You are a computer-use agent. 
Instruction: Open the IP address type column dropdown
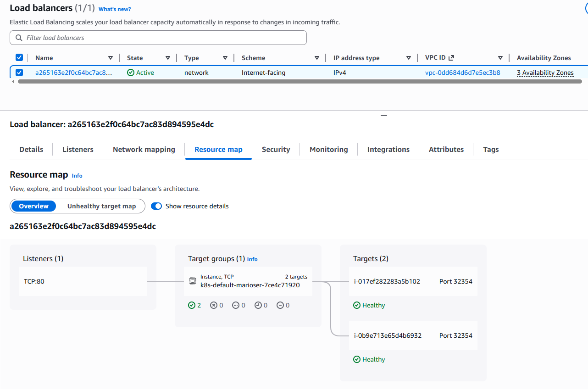click(x=409, y=58)
